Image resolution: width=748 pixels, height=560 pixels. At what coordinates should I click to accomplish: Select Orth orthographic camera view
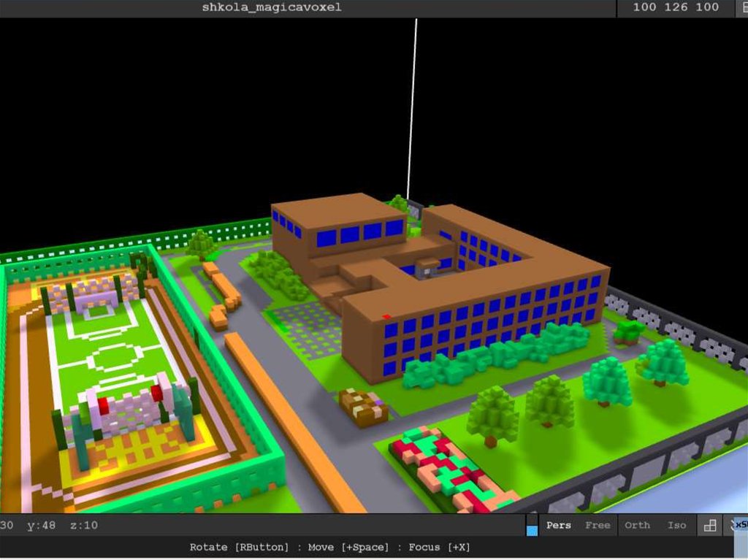637,525
